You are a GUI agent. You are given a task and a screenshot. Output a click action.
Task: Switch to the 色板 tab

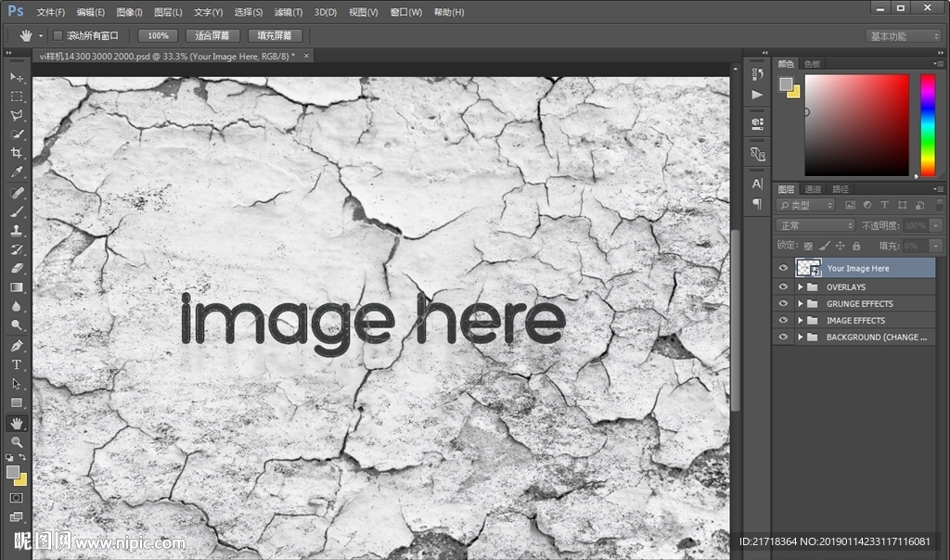pyautogui.click(x=812, y=64)
